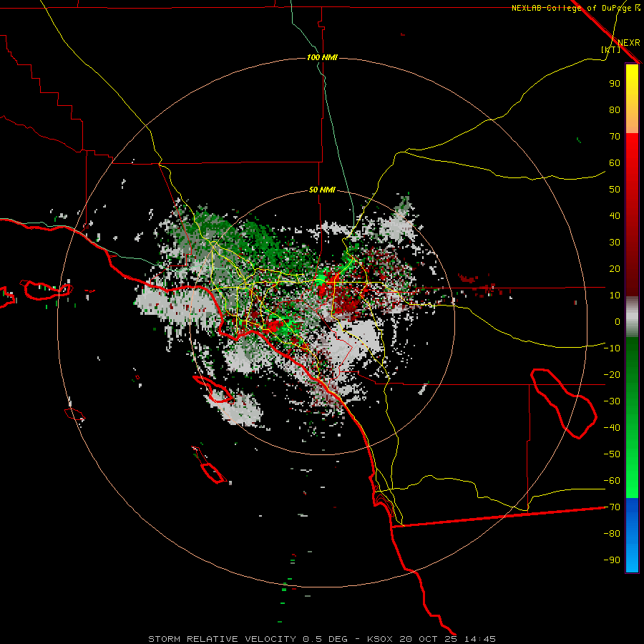Click the bottom caption "STORM RELATIVE VELOCITY 0.5 DEG"

pyautogui.click(x=248, y=639)
